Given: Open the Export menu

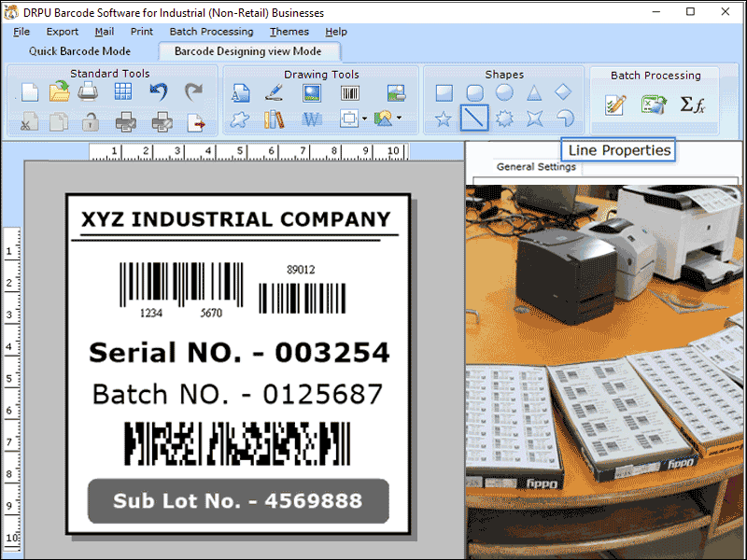Looking at the screenshot, I should (62, 31).
